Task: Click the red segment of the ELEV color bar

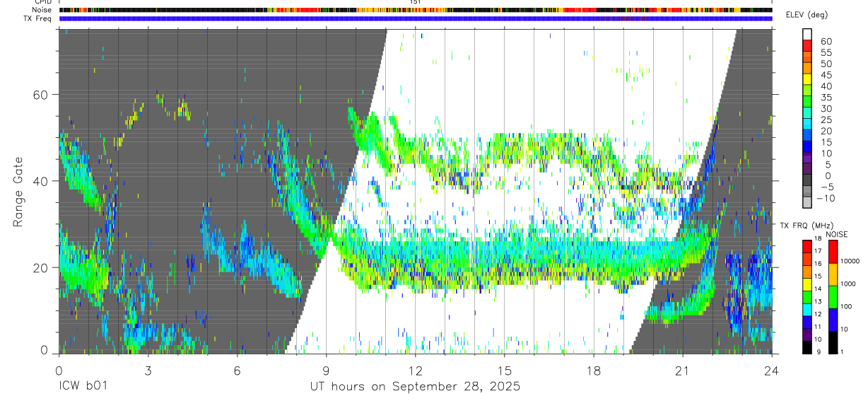Action: pos(807,47)
